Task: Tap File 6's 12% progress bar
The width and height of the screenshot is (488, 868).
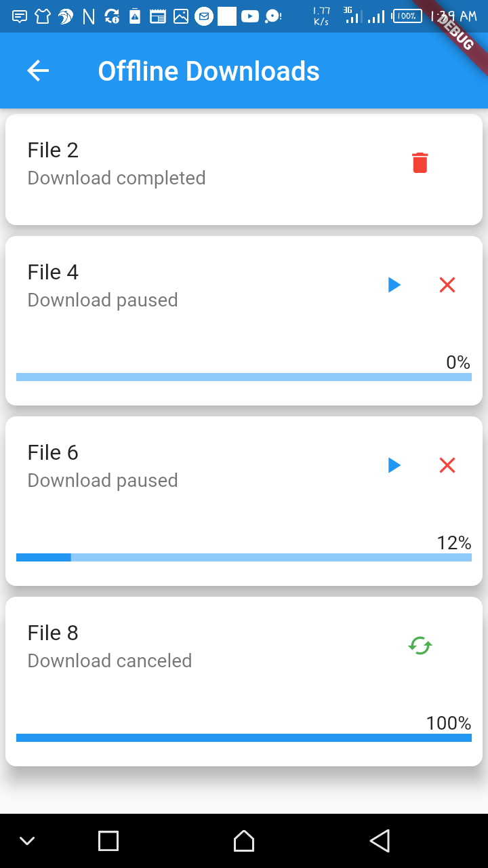Action: pyautogui.click(x=244, y=557)
